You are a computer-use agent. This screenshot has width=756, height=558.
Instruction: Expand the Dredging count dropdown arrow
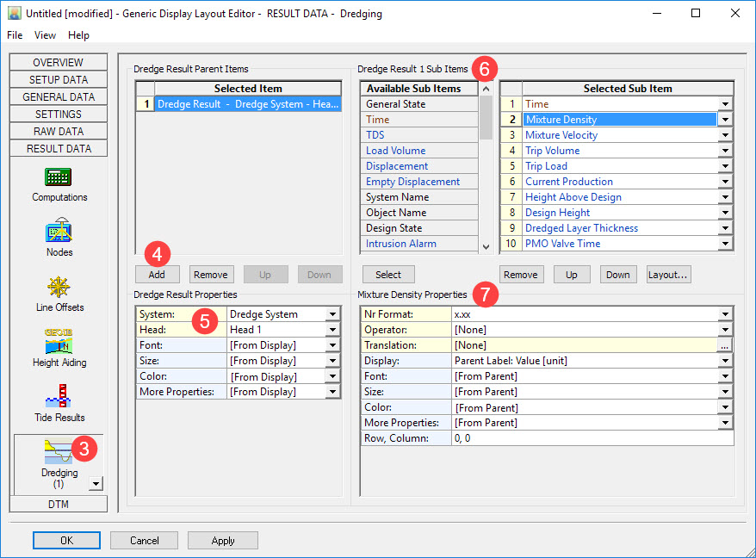[x=96, y=484]
